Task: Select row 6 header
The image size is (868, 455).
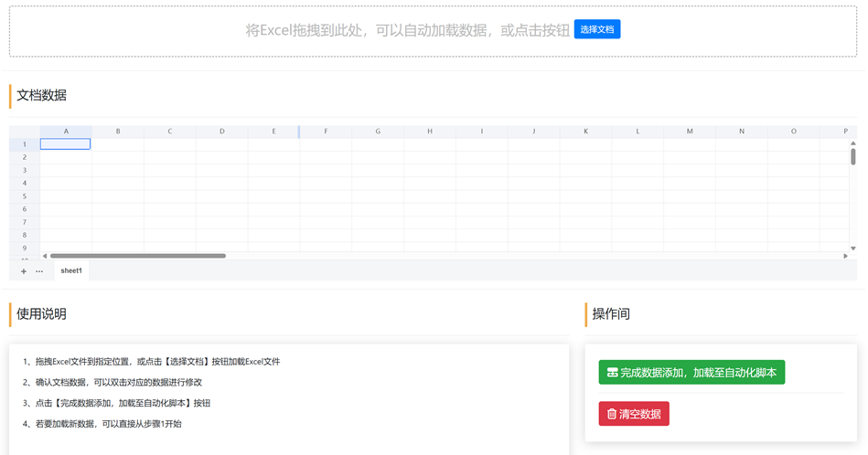Action: (25, 209)
